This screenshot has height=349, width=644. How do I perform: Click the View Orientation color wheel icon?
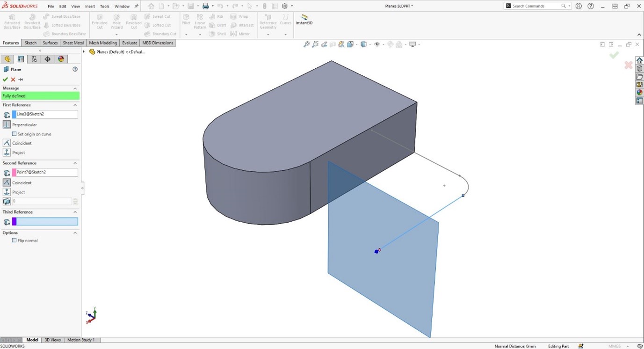(60, 58)
